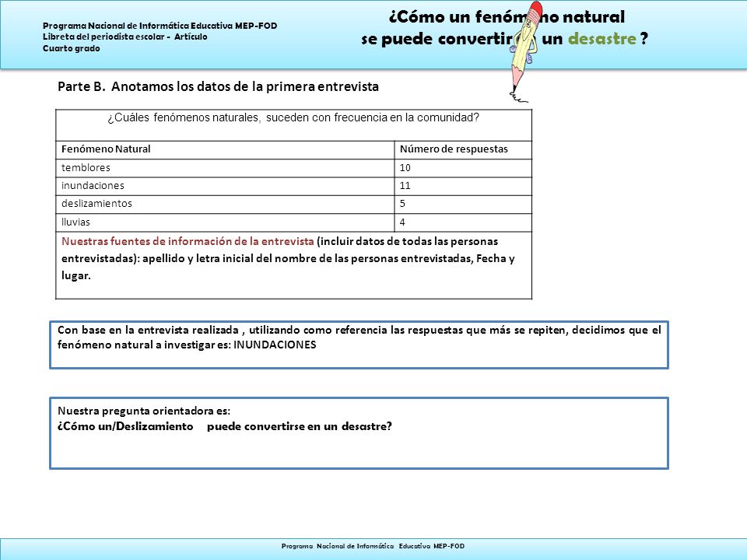This screenshot has width=747, height=560.
Task: Click the '¿Cuáles fenómenos naturales' question text
Action: [293, 117]
